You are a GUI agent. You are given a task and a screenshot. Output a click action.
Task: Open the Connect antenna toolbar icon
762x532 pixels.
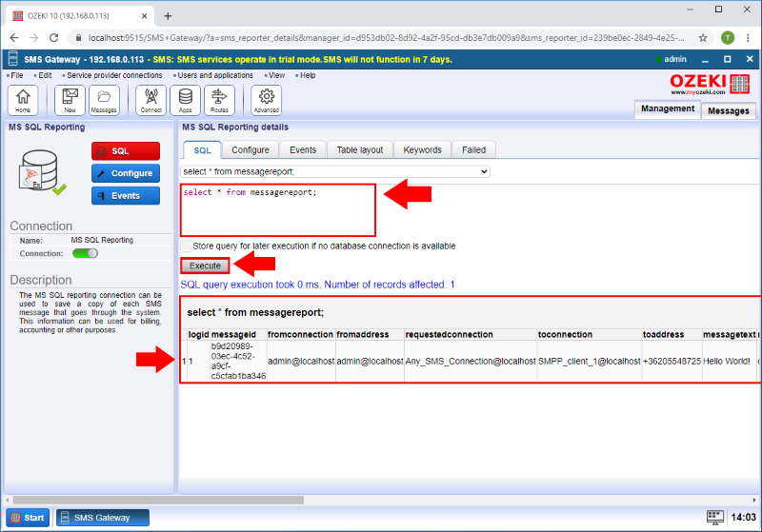point(151,101)
